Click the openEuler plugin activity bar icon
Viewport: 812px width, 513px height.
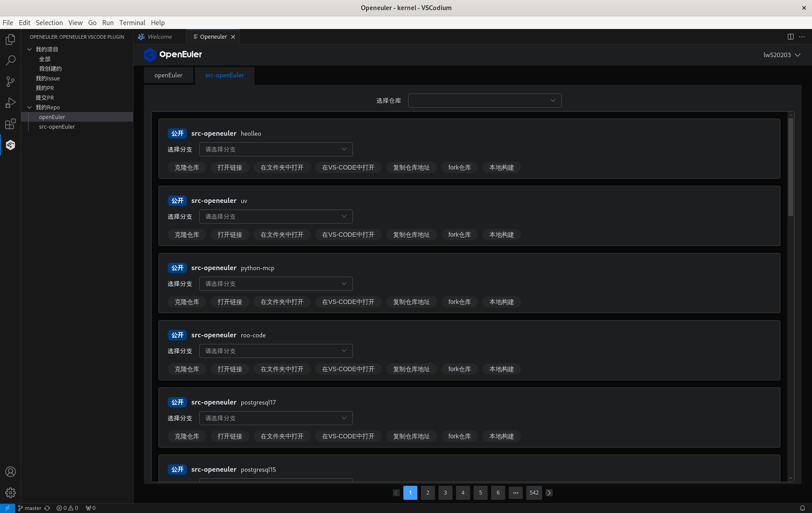click(x=11, y=145)
